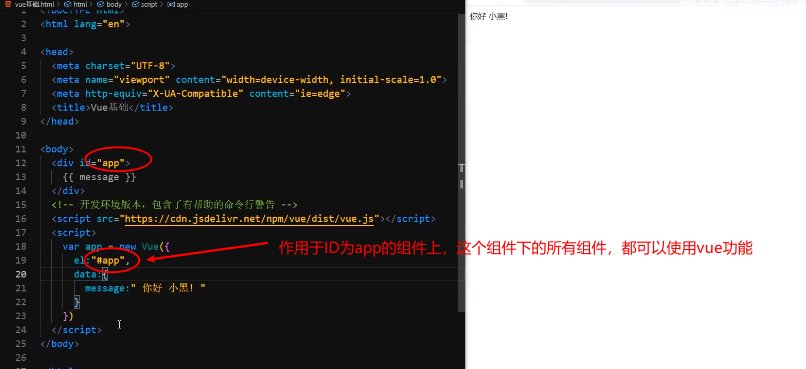
Task: Click the html lang="en" tag line
Action: 85,24
